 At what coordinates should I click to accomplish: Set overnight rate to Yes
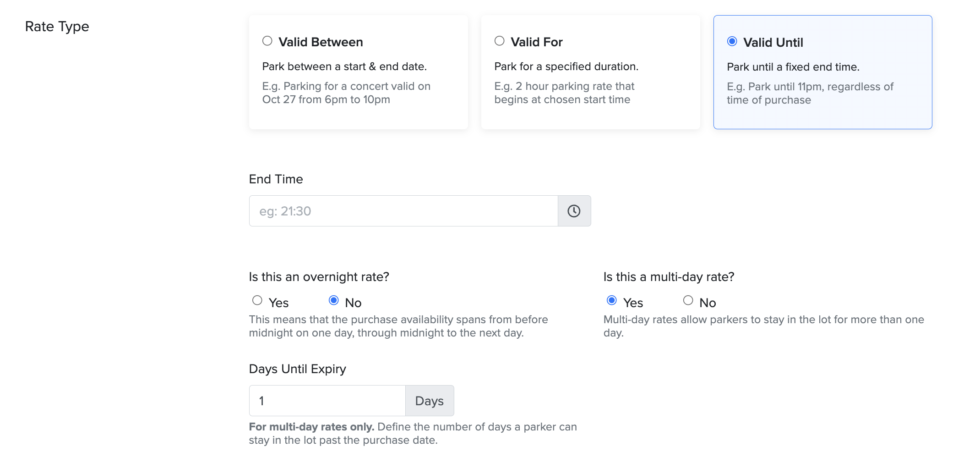pyautogui.click(x=257, y=301)
